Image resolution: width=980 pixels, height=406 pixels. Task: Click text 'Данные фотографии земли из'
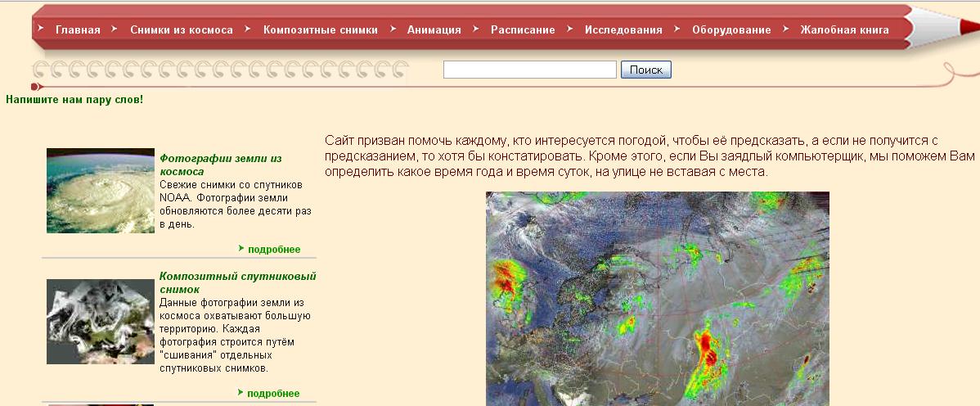[x=232, y=302]
